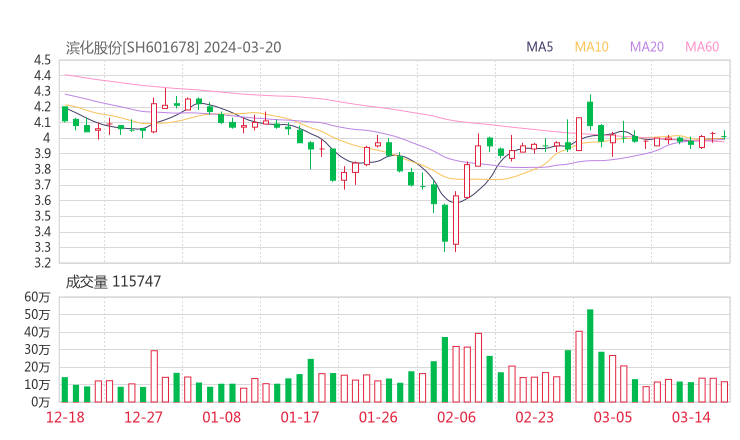Click the 01-08 date axis label
The image size is (740, 440).
[221, 417]
